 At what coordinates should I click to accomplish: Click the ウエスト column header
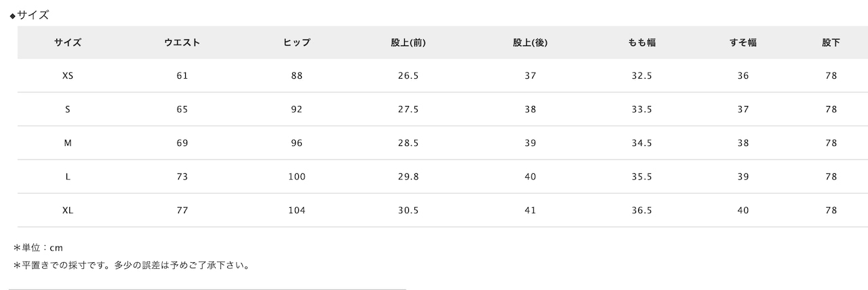coord(182,42)
